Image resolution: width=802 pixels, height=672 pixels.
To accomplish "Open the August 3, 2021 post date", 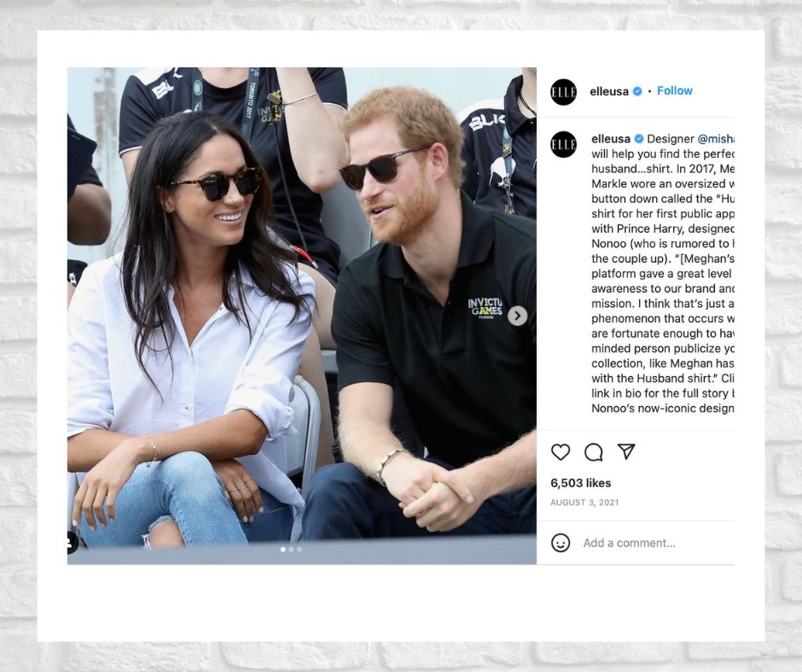I will tap(584, 503).
